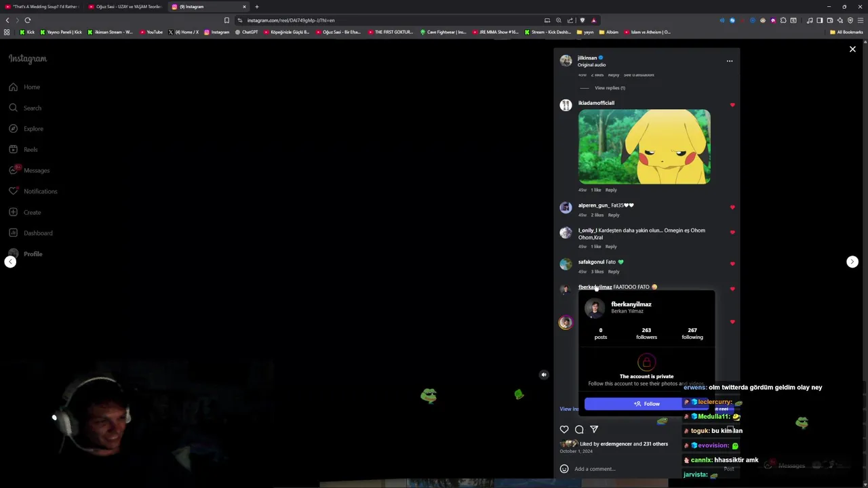This screenshot has width=868, height=488.
Task: Click bookmark icon beside address bar
Action: pos(226,20)
